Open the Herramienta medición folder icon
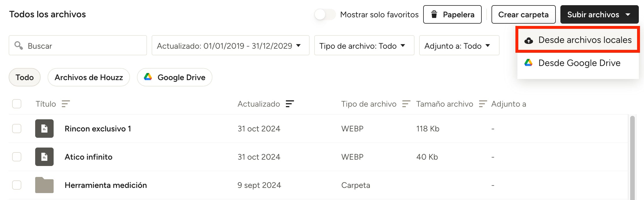Screen dimensions: 644x200 [x=44, y=185]
